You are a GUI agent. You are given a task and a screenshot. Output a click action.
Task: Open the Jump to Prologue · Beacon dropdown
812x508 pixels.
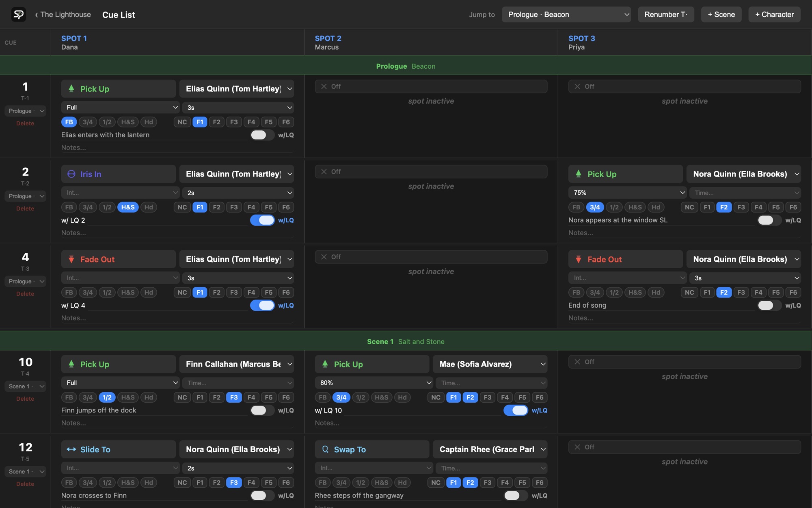[x=566, y=15]
